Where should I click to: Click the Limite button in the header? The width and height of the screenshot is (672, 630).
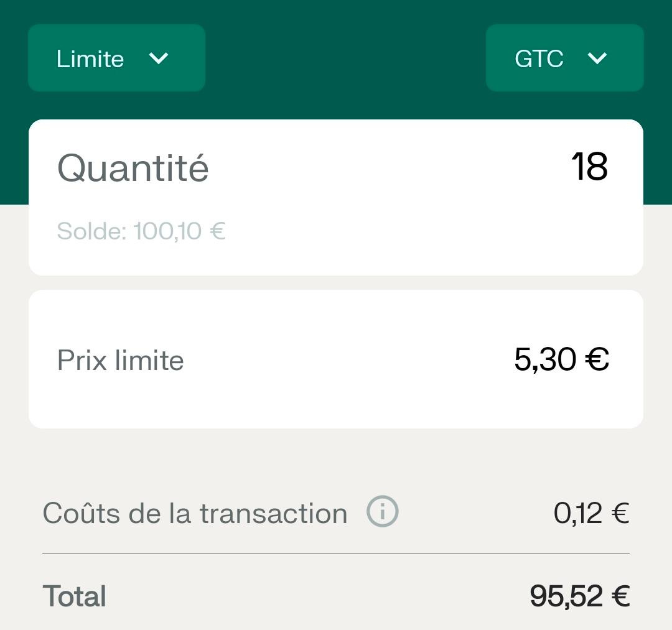[x=116, y=58]
